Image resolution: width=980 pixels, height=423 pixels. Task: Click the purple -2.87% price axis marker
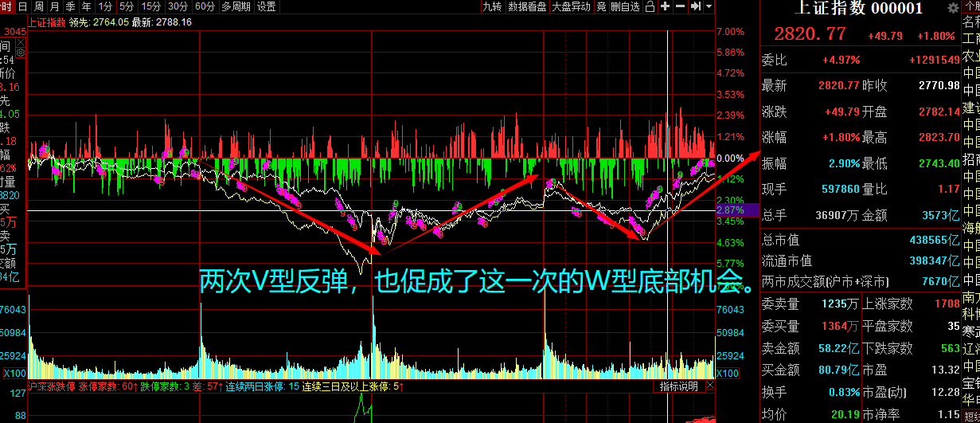(730, 210)
